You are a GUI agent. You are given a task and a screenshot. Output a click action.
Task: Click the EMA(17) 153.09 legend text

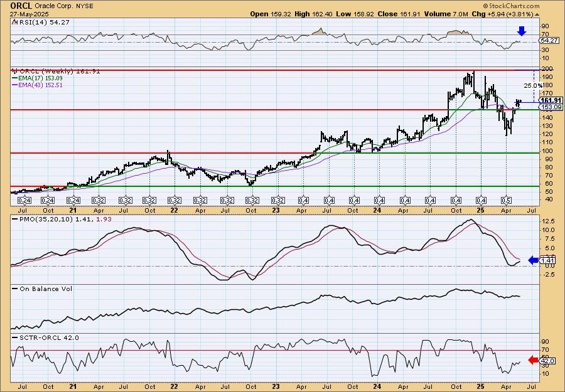(x=40, y=78)
